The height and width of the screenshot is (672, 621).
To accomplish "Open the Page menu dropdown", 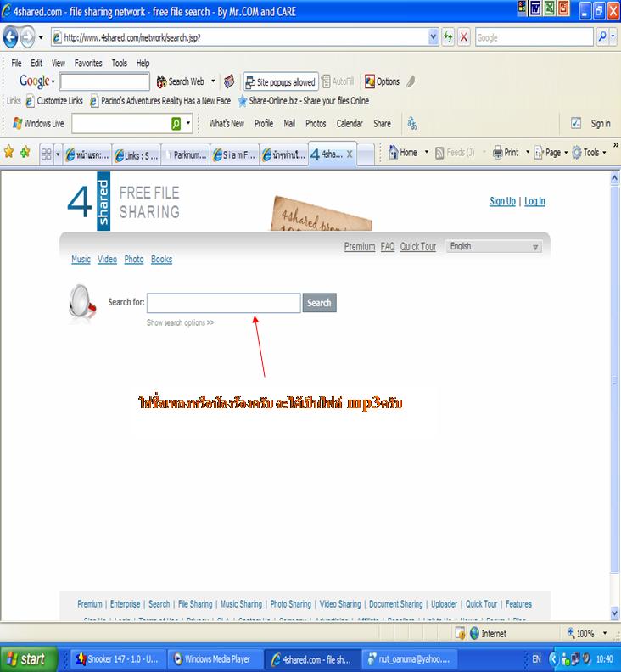I will pyautogui.click(x=551, y=152).
